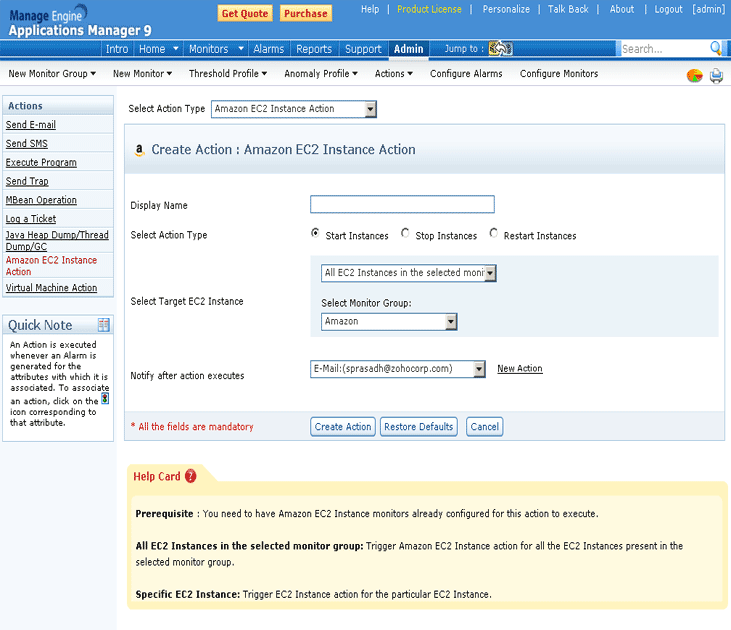Open the Execute Program action link
The height and width of the screenshot is (630, 731).
click(x=41, y=162)
